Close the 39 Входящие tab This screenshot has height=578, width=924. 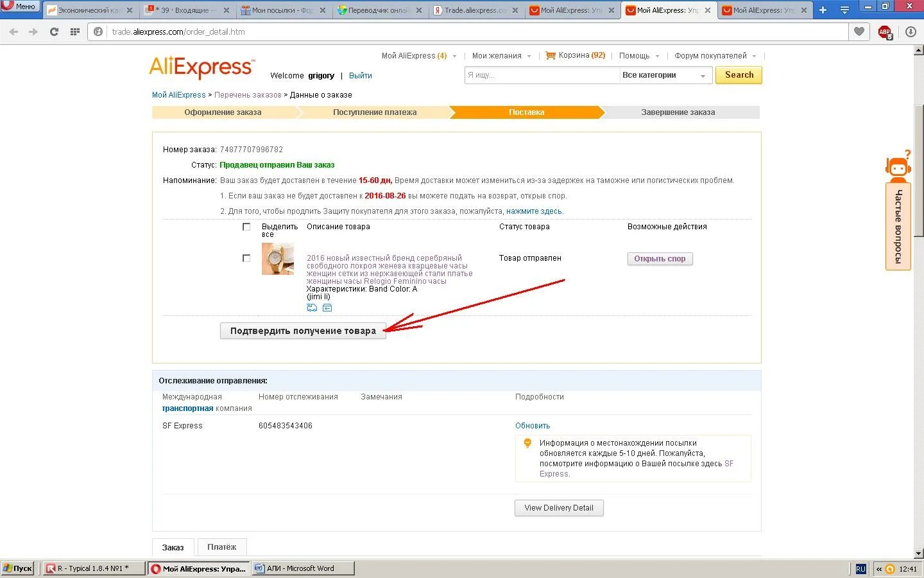click(227, 10)
